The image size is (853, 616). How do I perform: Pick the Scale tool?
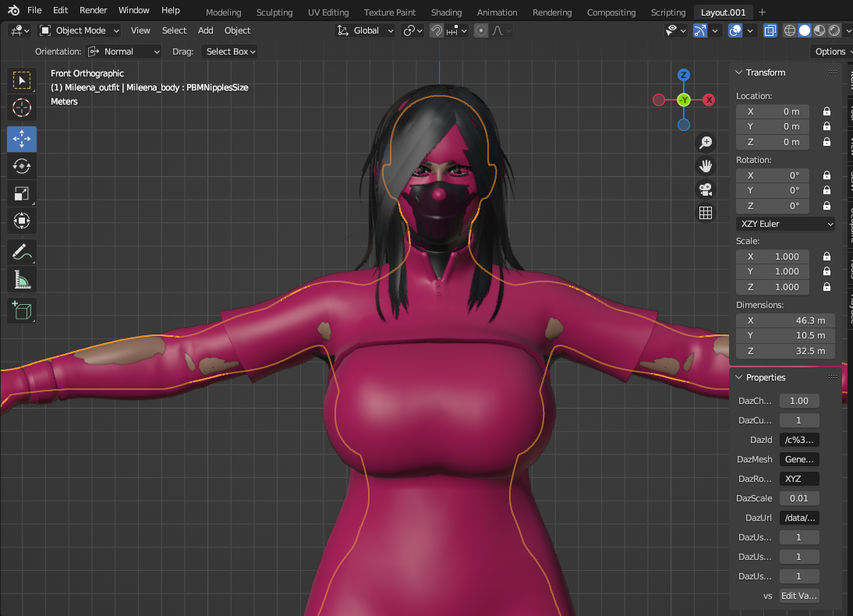pos(22,193)
